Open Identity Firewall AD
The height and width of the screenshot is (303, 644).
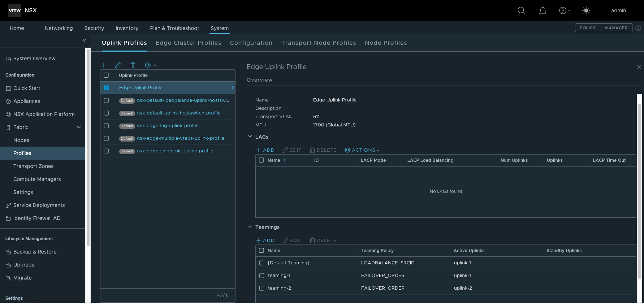click(37, 218)
